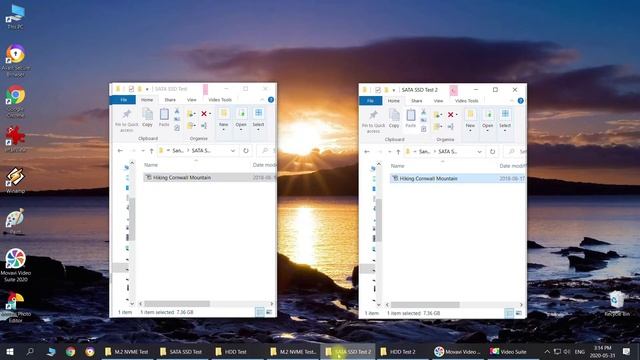
Task: Switch SATA SSD Test window to details view
Action: coord(260,312)
